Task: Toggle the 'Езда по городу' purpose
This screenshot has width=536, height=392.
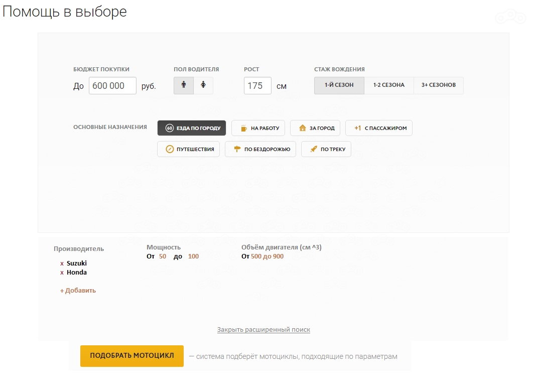Action: click(x=192, y=128)
